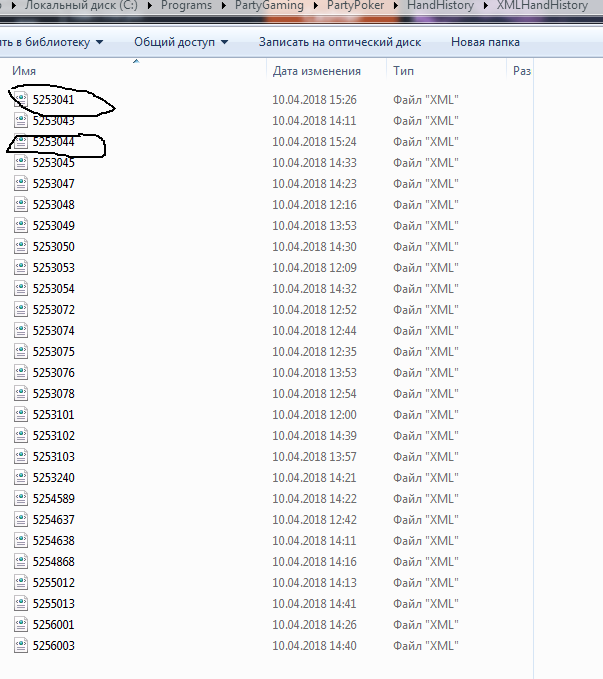Go to PartyGaming folder in address bar
This screenshot has height=679, width=603.
coord(269,6)
